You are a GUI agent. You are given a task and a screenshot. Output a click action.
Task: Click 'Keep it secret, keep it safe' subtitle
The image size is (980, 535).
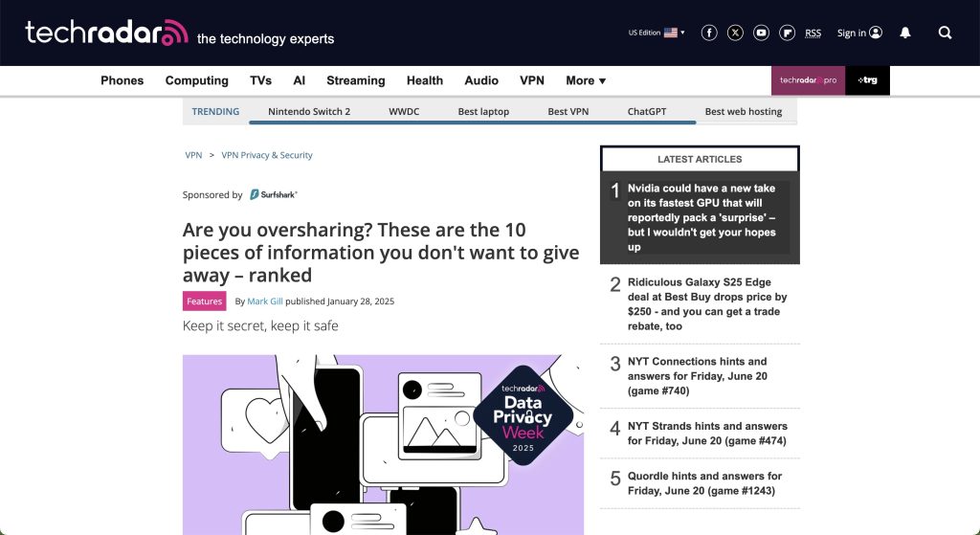(260, 325)
